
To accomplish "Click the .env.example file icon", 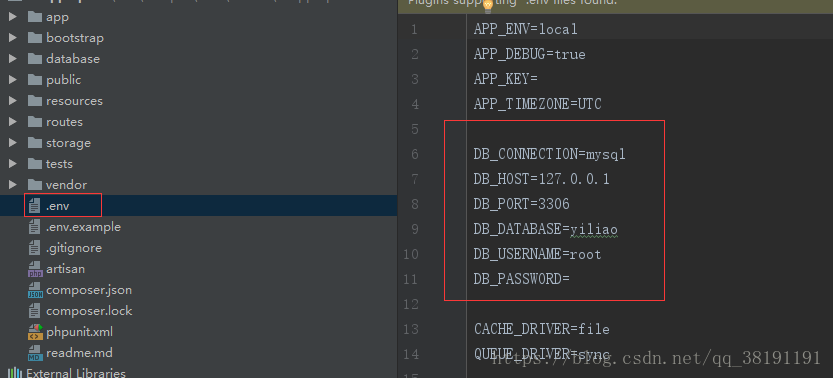I will (35, 227).
